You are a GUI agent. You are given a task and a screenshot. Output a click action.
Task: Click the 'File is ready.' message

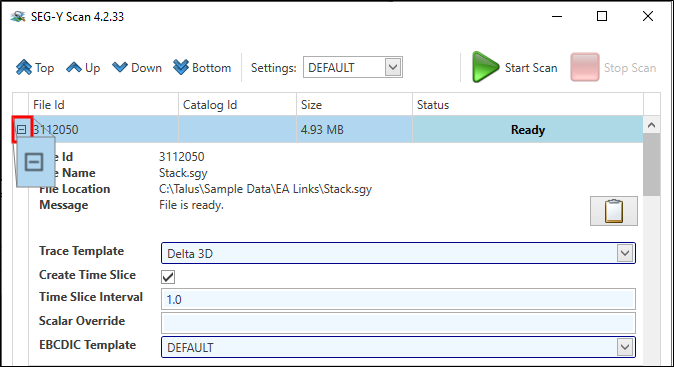191,205
